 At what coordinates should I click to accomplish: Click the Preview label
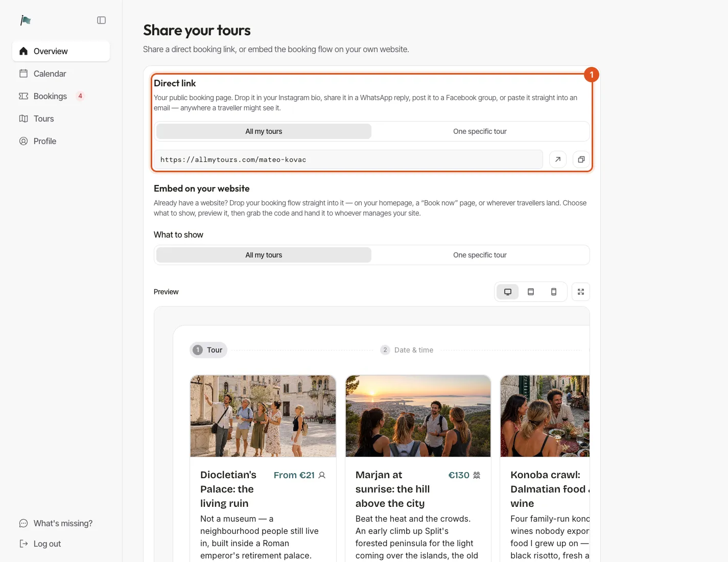coord(166,292)
